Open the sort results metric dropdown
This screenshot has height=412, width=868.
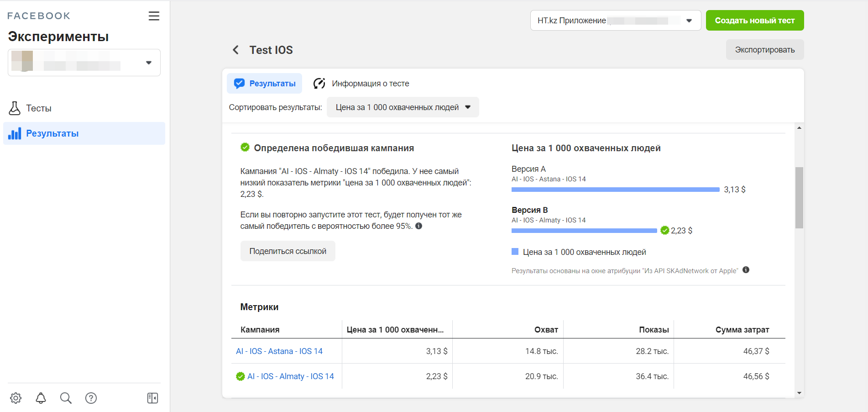pyautogui.click(x=403, y=107)
